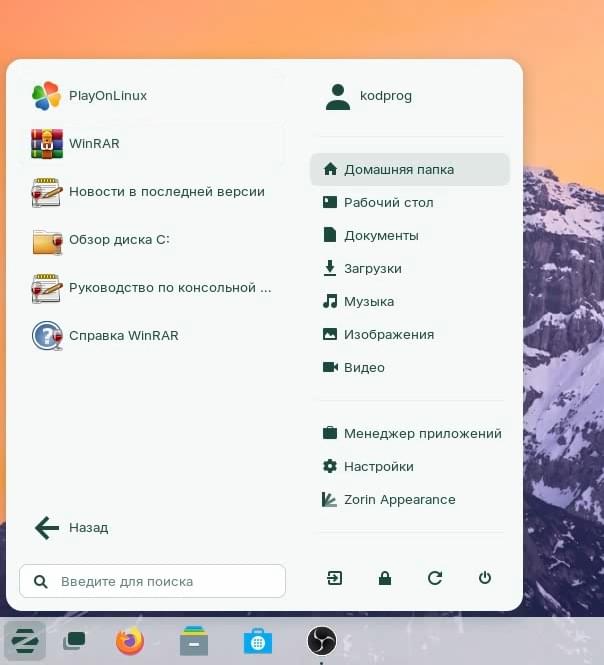The width and height of the screenshot is (604, 665).
Task: Open Руководство по консольной guide entry
Action: [153, 288]
